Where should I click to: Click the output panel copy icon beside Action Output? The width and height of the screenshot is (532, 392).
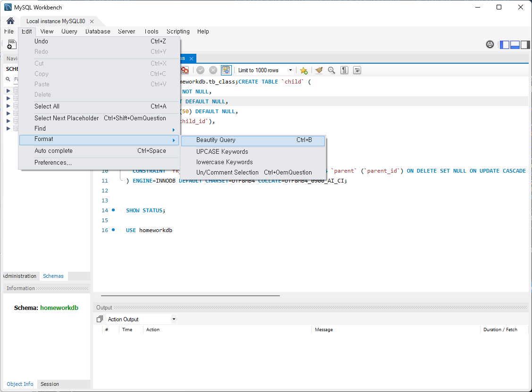point(100,319)
